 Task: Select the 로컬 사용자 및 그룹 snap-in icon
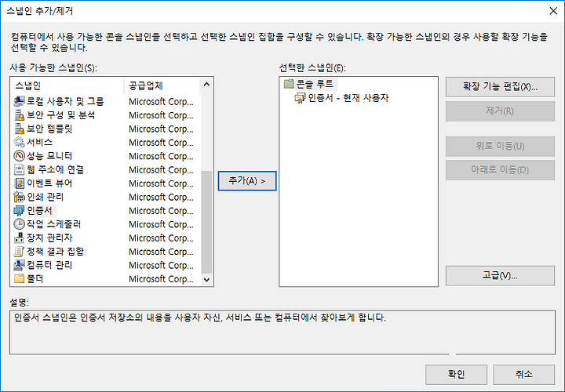pyautogui.click(x=19, y=101)
